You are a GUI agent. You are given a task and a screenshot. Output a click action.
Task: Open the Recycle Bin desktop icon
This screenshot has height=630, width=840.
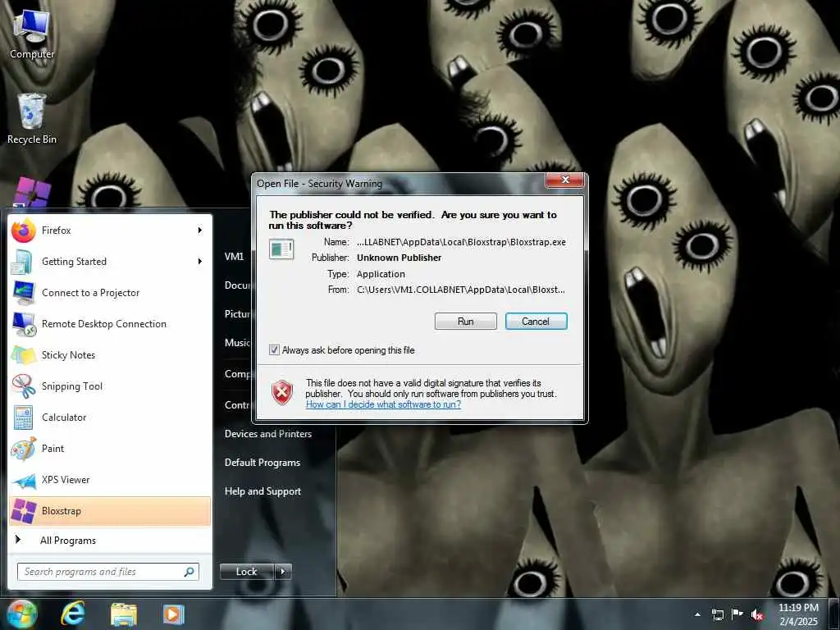pyautogui.click(x=32, y=118)
